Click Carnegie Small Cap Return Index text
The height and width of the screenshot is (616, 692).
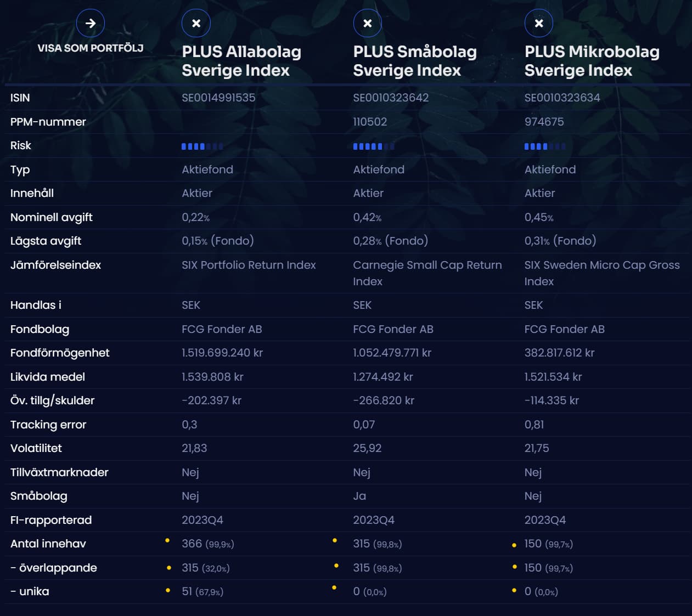pos(427,273)
